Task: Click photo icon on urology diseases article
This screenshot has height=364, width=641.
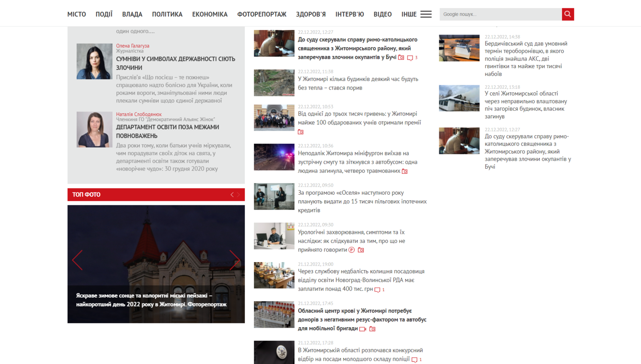Action: click(x=361, y=250)
